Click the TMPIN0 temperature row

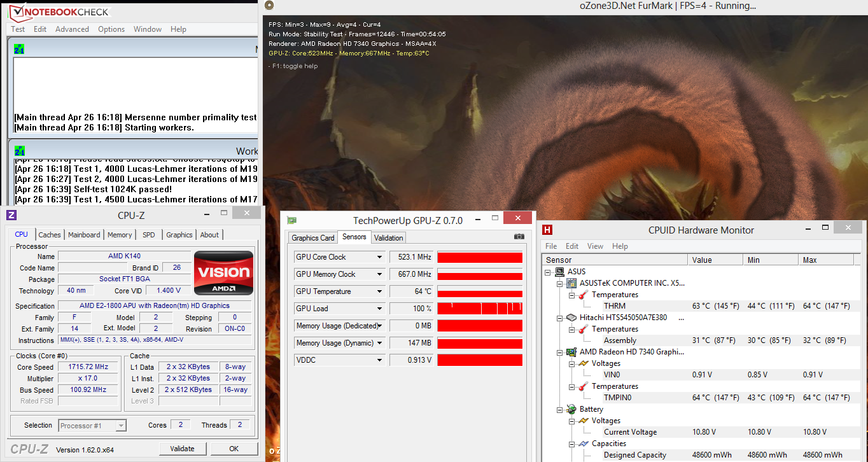(x=701, y=398)
